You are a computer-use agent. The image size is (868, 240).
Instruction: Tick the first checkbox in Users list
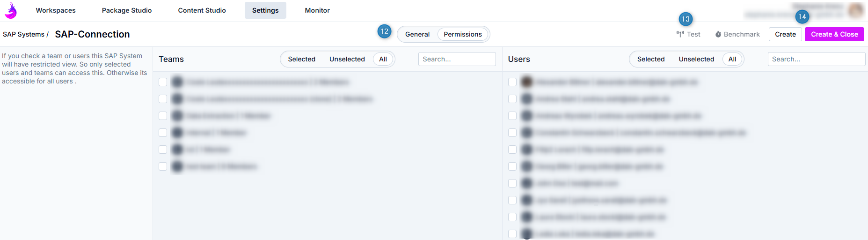click(512, 82)
